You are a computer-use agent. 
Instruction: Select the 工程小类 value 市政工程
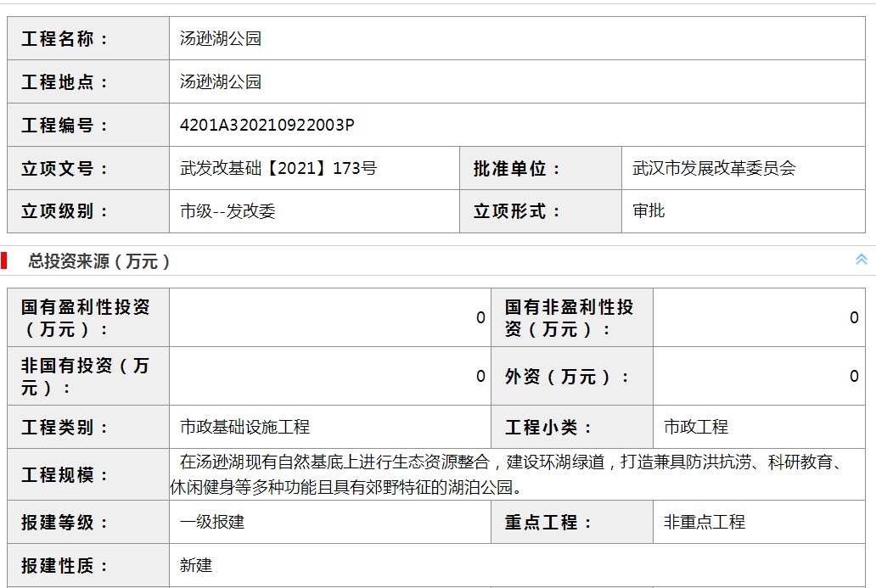696,427
